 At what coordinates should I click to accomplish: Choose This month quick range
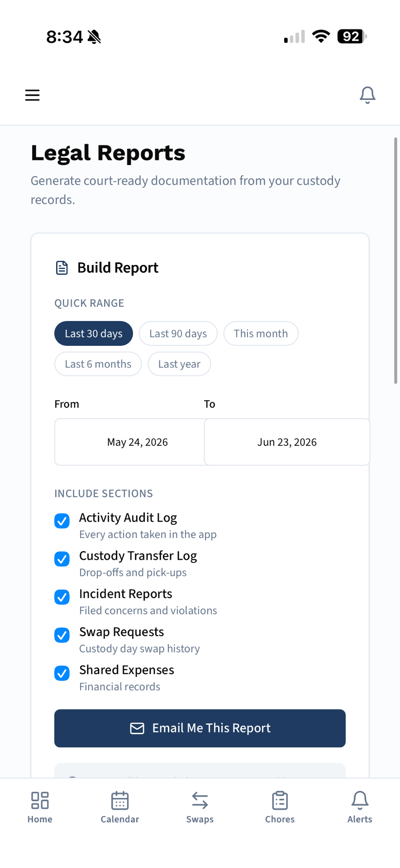[x=261, y=334]
